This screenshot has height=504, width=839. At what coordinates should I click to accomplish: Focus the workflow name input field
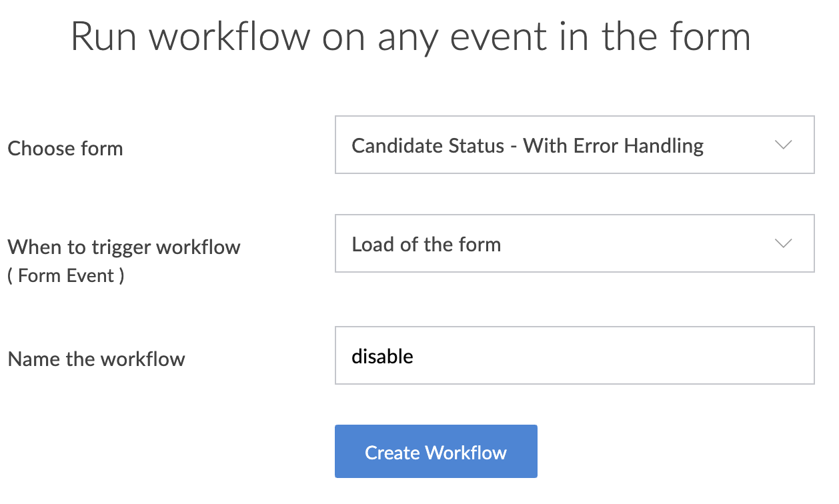574,355
